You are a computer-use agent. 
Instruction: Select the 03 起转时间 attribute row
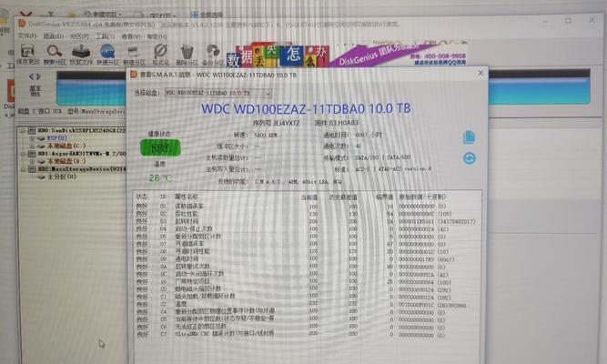point(306,221)
